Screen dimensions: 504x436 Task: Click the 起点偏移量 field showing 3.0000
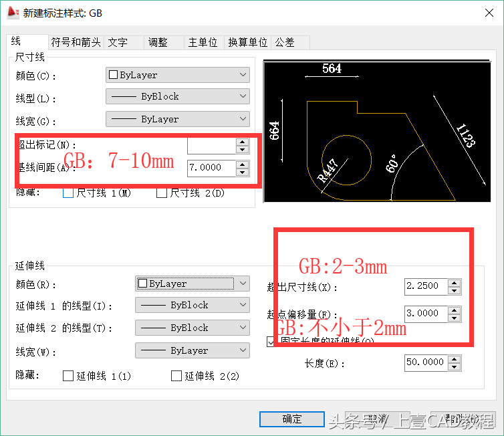(x=426, y=314)
